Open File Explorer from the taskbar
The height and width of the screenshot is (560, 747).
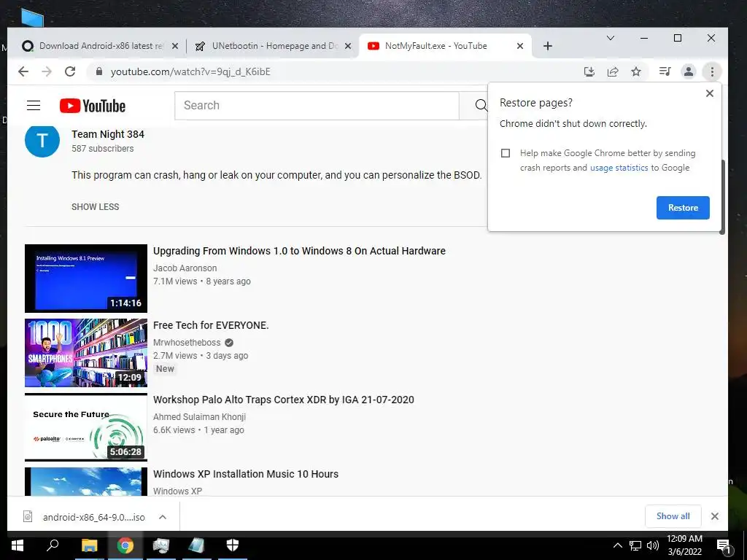89,545
